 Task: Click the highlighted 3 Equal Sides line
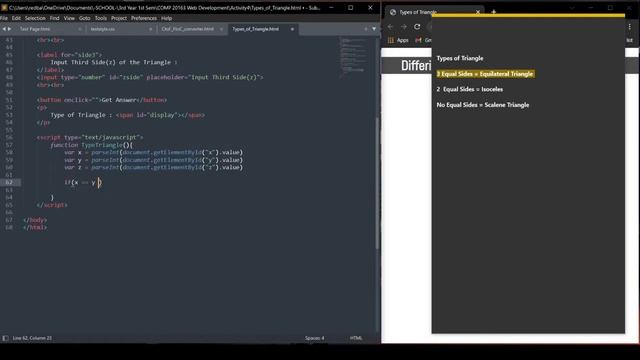(485, 74)
